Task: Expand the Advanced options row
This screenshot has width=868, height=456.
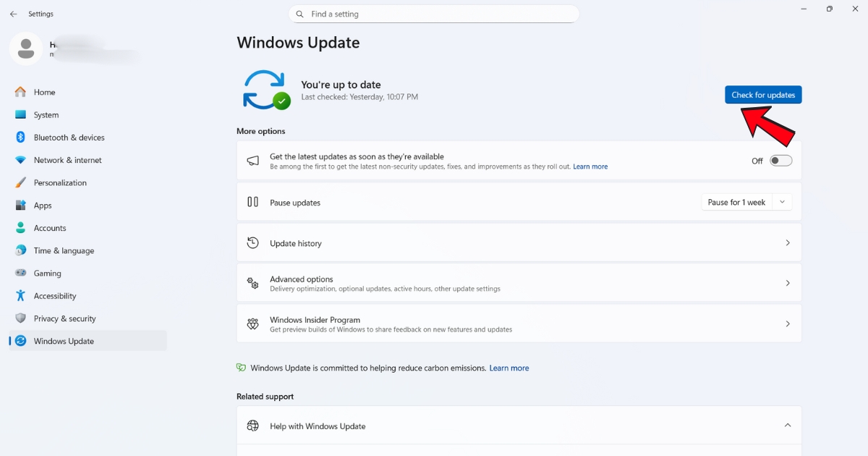Action: (x=788, y=282)
